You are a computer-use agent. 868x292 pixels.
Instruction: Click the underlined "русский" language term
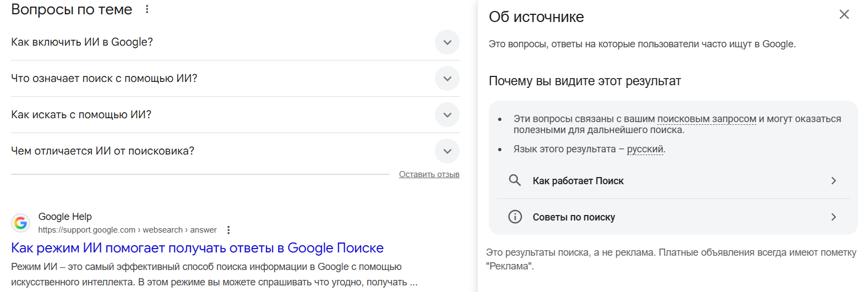(645, 149)
